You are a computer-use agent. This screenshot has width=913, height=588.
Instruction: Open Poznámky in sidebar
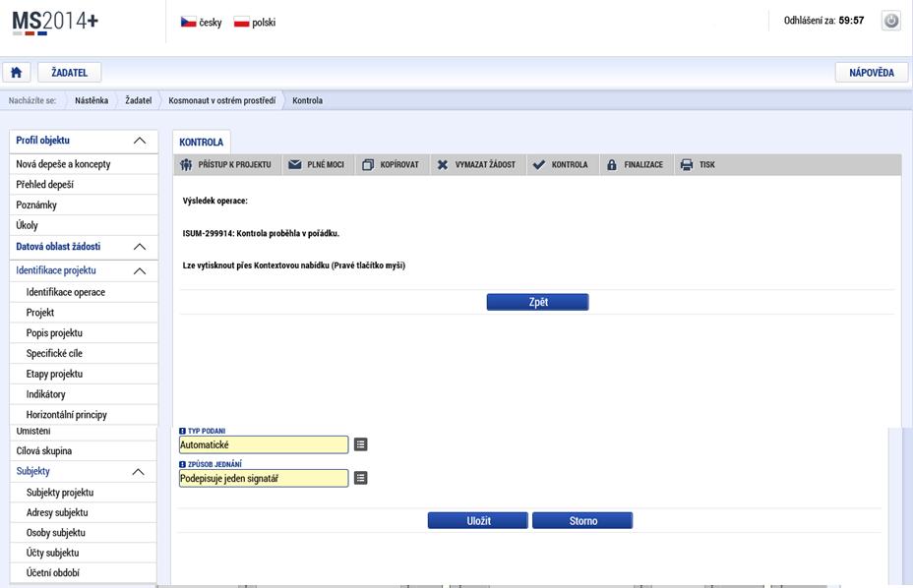(84, 205)
